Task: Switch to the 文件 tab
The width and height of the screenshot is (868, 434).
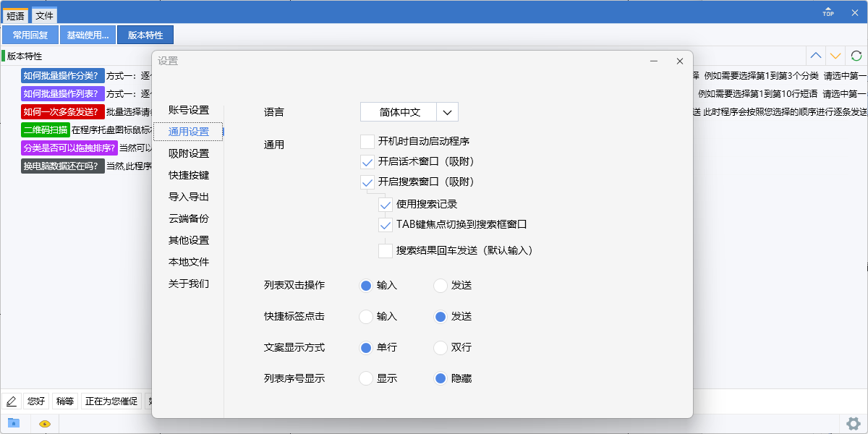Action: pyautogui.click(x=44, y=14)
